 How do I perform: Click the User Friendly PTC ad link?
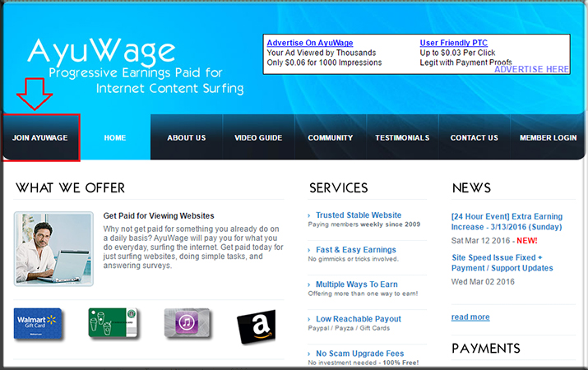coord(454,43)
